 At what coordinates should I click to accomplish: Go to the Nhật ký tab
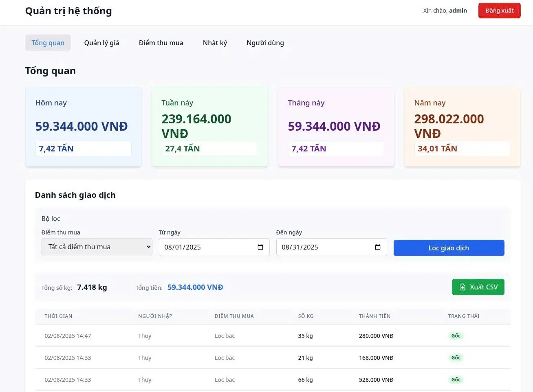[x=215, y=43]
